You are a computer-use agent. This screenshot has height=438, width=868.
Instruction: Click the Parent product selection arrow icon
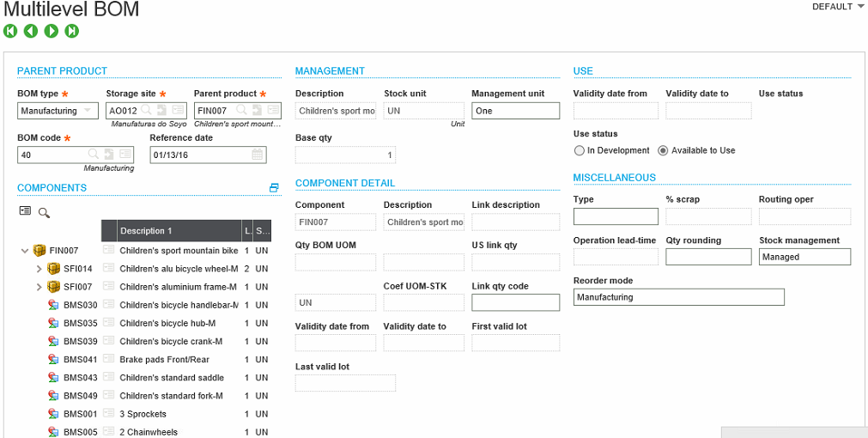tap(257, 110)
